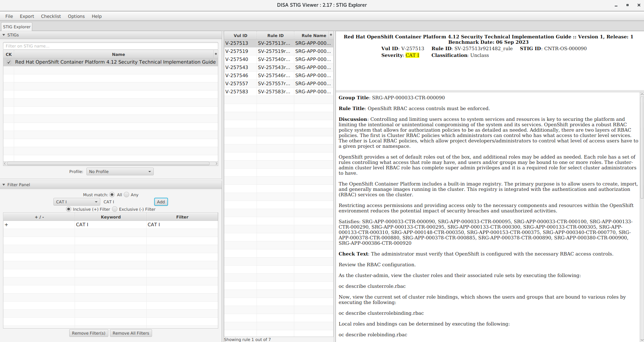Click the Rule ID cell SV-257519r...
Viewport: 644px width, 342px height.
click(275, 51)
